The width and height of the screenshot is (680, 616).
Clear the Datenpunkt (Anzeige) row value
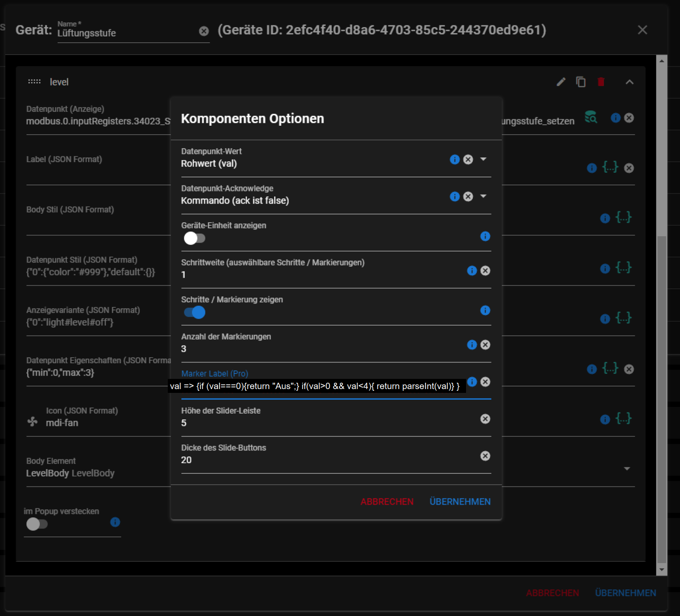(629, 118)
